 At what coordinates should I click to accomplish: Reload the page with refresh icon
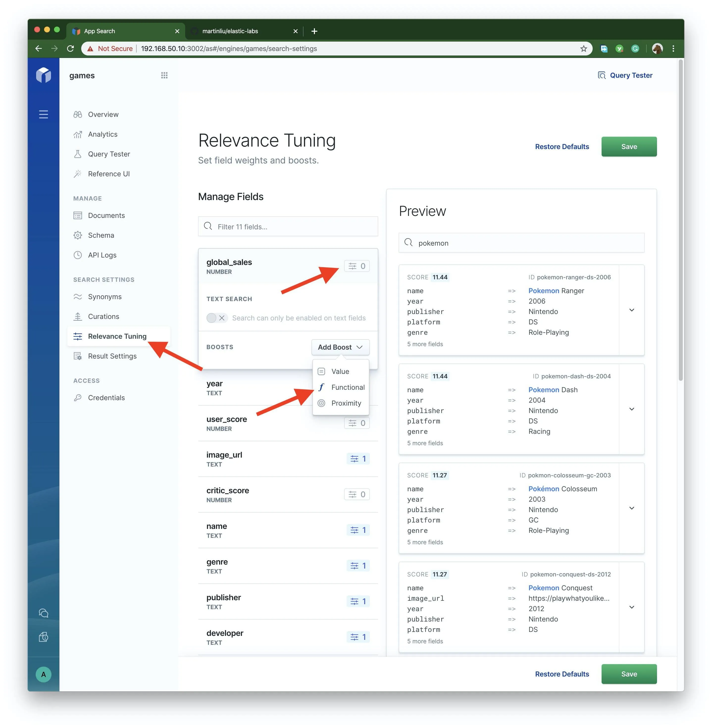pyautogui.click(x=70, y=49)
